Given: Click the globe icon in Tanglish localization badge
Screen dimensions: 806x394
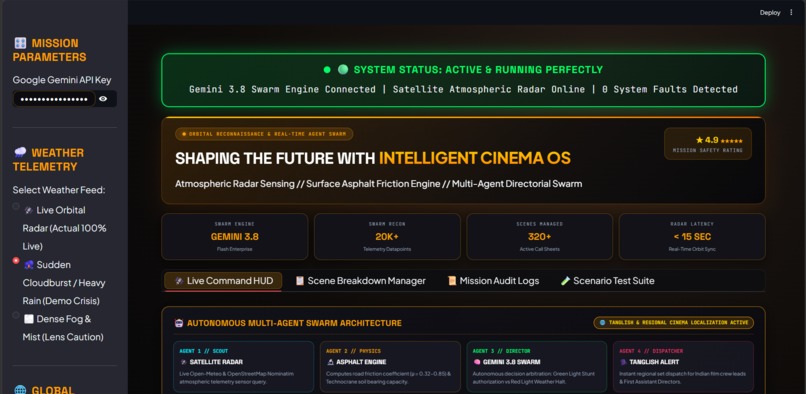Looking at the screenshot, I should (602, 323).
